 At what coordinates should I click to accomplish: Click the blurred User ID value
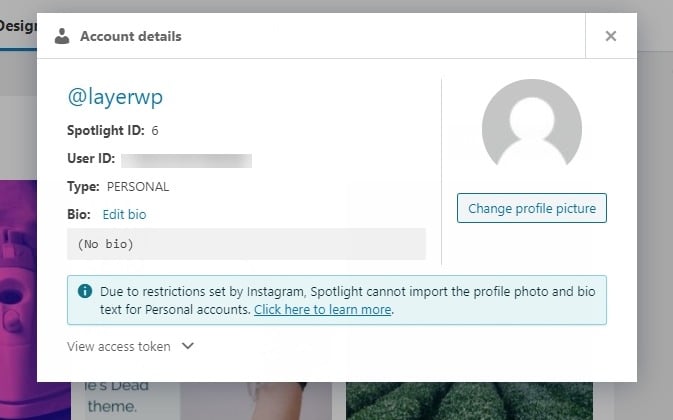point(186,160)
